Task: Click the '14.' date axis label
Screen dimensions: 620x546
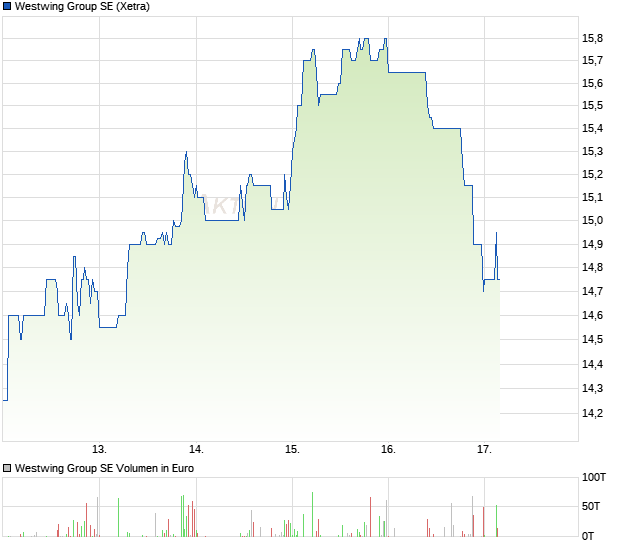Action: click(196, 450)
